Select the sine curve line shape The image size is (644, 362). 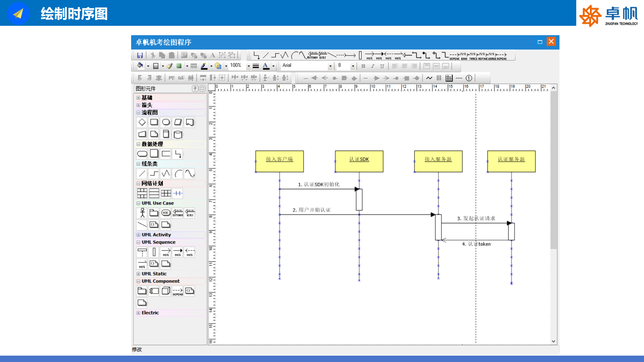click(190, 174)
